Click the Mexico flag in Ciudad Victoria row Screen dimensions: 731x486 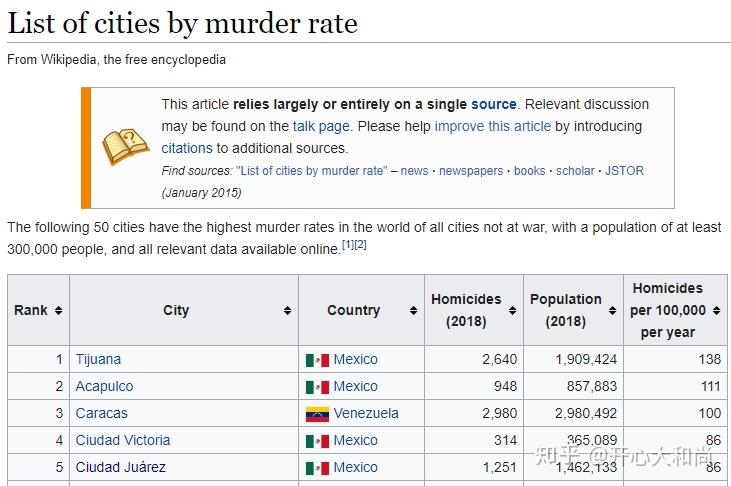(x=317, y=441)
